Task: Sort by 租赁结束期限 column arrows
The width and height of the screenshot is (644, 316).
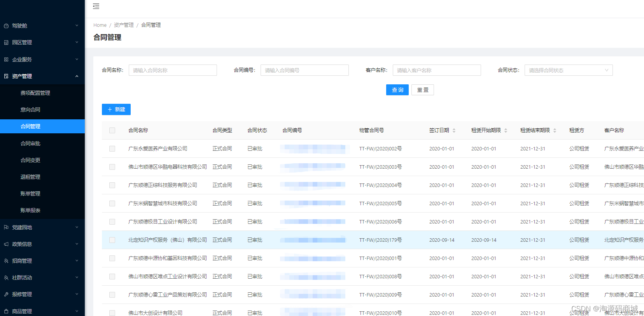Action: (x=555, y=131)
